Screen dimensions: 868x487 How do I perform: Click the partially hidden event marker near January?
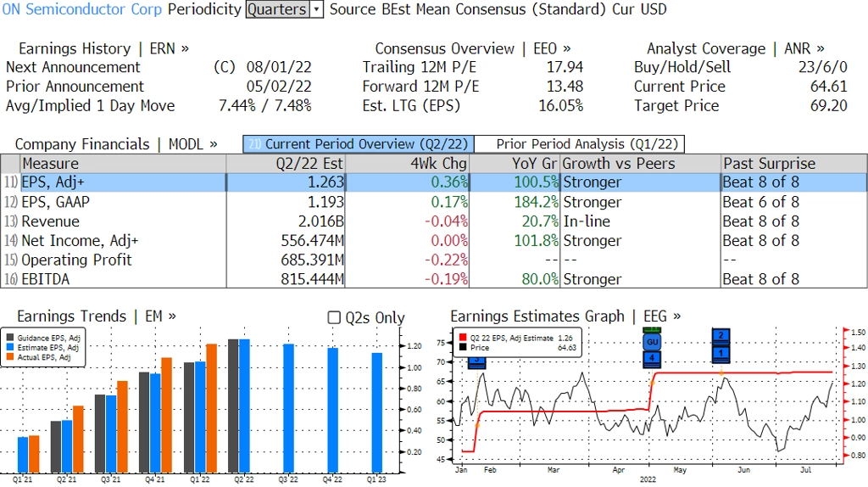(476, 362)
